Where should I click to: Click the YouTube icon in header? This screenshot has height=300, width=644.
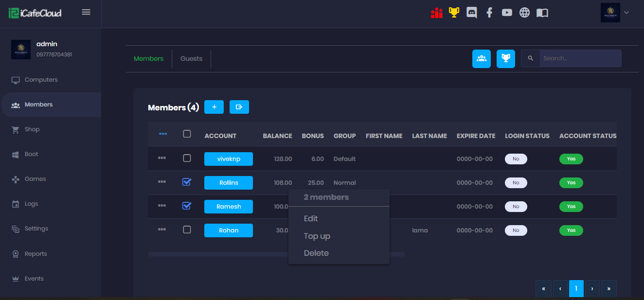(x=507, y=13)
